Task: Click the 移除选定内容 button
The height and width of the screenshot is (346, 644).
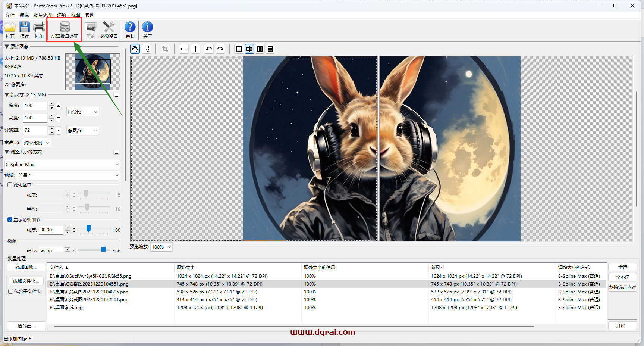Action: pyautogui.click(x=623, y=287)
